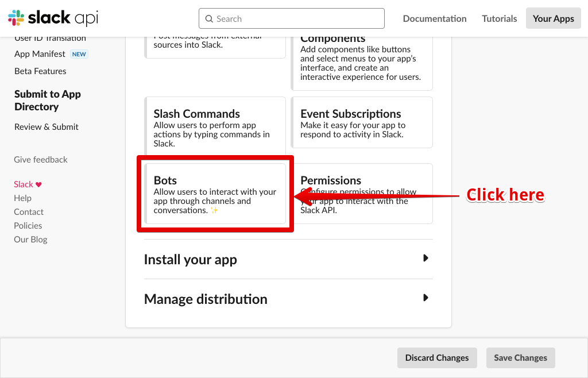Viewport: 588px width, 378px height.
Task: Open Our Blog link
Action: [x=30, y=240]
